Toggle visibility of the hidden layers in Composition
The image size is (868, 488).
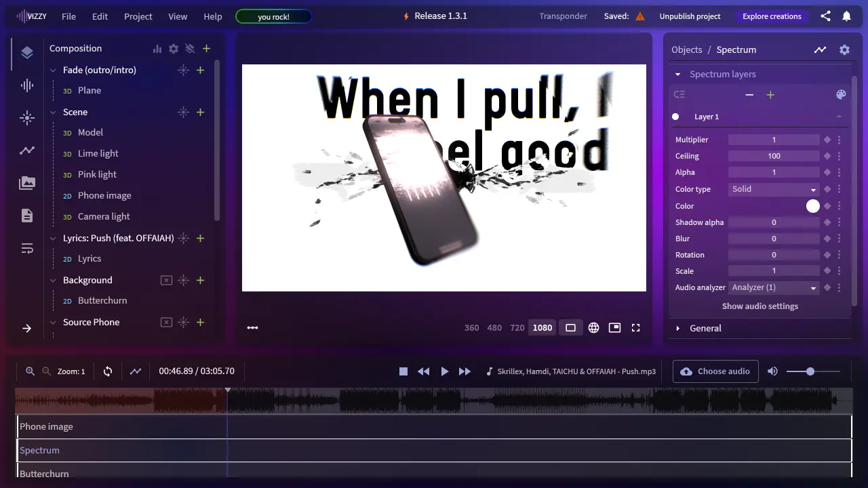coord(190,48)
